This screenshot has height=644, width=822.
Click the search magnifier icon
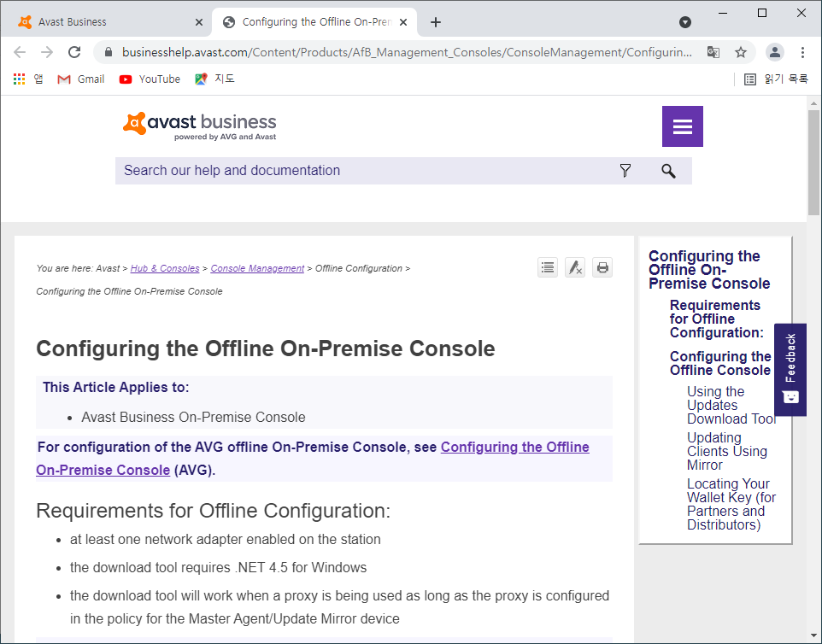tap(668, 171)
